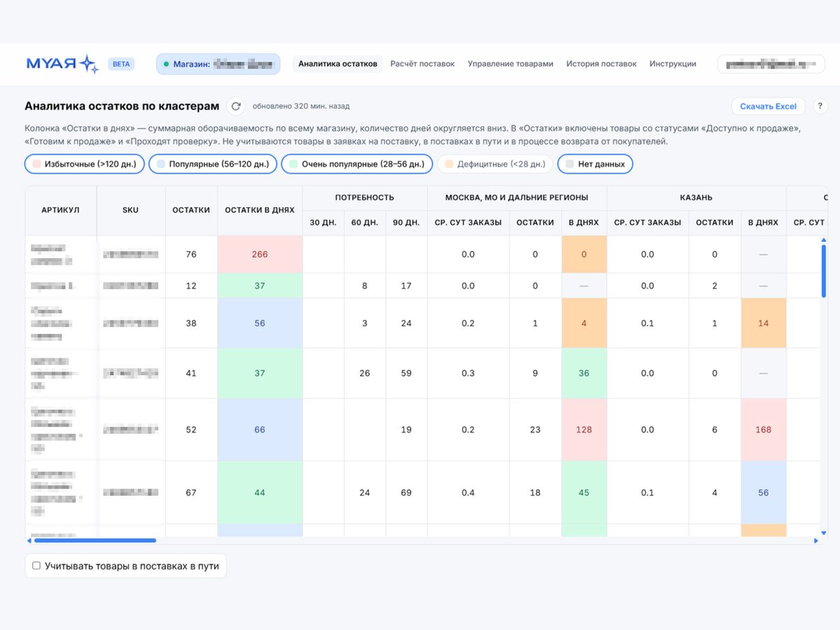The height and width of the screenshot is (630, 840).
Task: Click the 90-day demand value 59
Action: pyautogui.click(x=406, y=373)
